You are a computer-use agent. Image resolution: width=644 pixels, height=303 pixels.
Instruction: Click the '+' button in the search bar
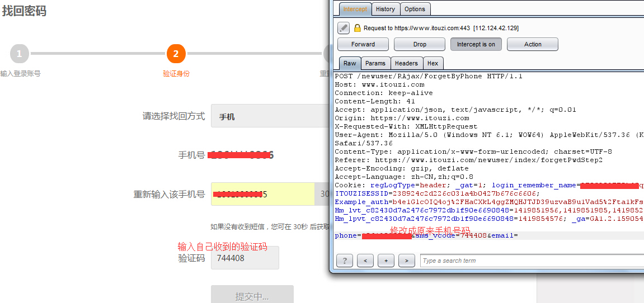pyautogui.click(x=386, y=261)
